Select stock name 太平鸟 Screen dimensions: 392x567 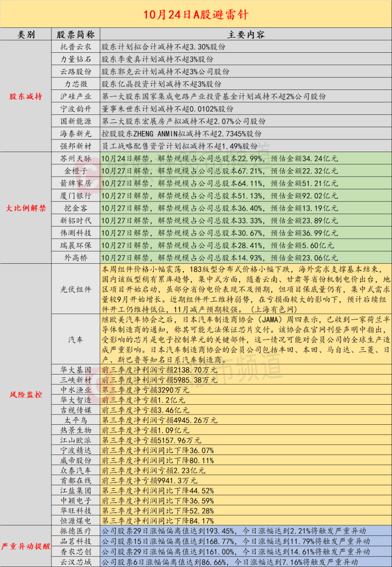(76, 420)
